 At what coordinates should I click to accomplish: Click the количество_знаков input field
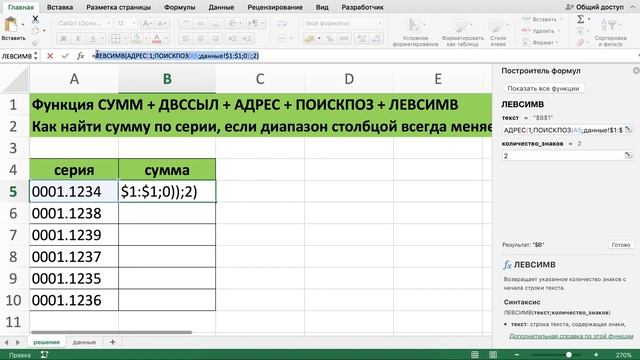tap(562, 156)
